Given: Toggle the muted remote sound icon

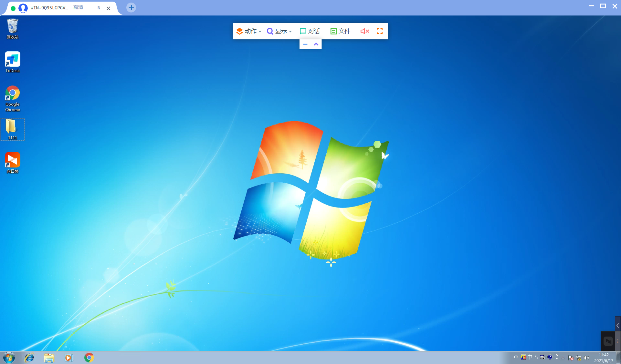Looking at the screenshot, I should pyautogui.click(x=365, y=31).
